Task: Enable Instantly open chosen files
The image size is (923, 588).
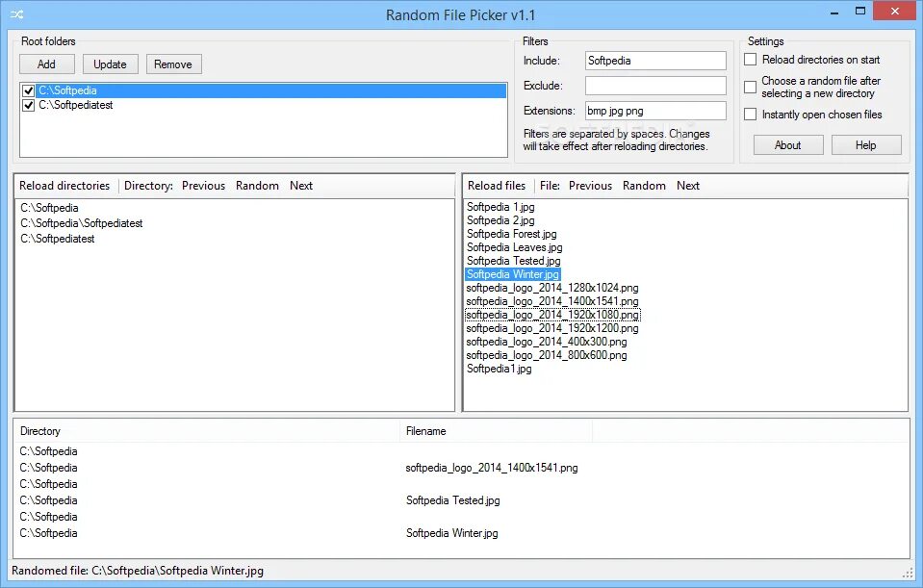Action: pos(751,115)
